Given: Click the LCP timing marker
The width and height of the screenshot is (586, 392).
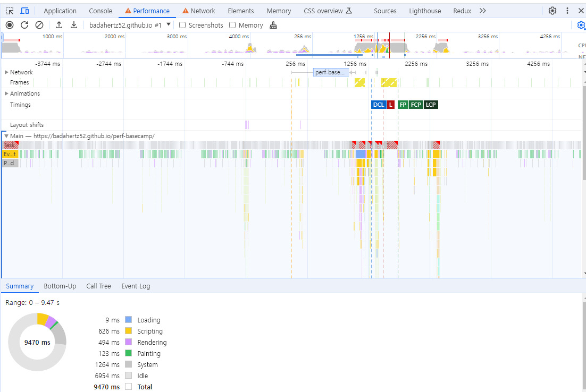Looking at the screenshot, I should pyautogui.click(x=431, y=105).
